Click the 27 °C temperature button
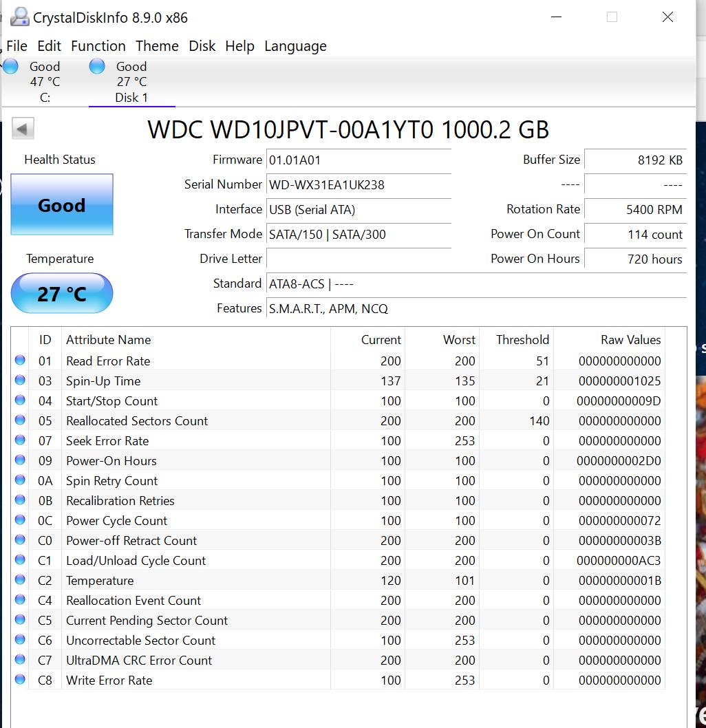 pos(62,293)
